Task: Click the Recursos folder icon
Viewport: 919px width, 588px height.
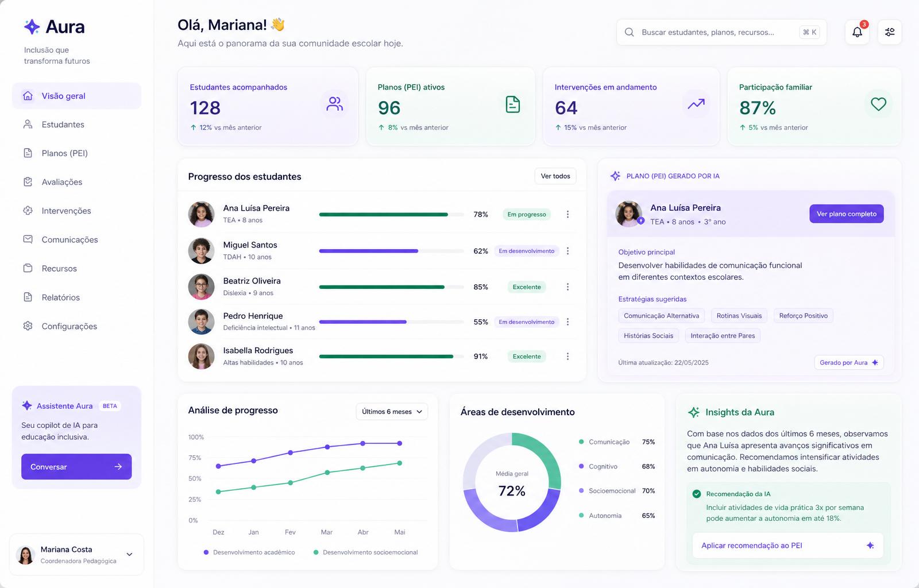Action: (x=28, y=268)
